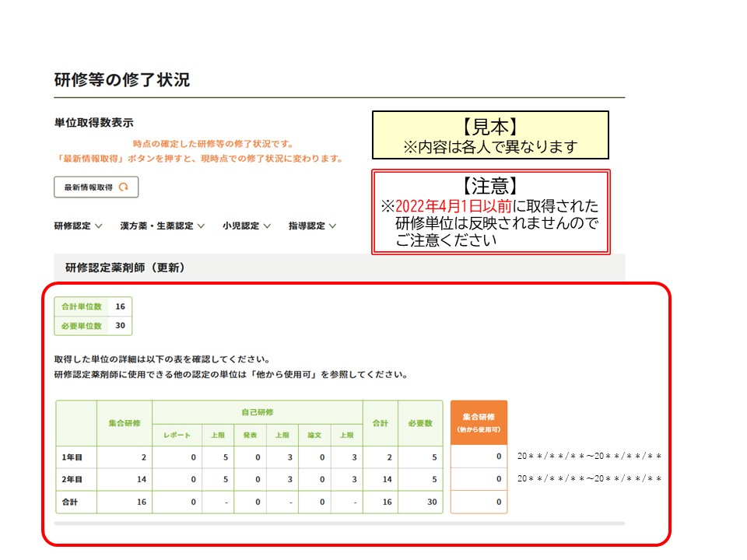Click the 論文 column header

(314, 435)
